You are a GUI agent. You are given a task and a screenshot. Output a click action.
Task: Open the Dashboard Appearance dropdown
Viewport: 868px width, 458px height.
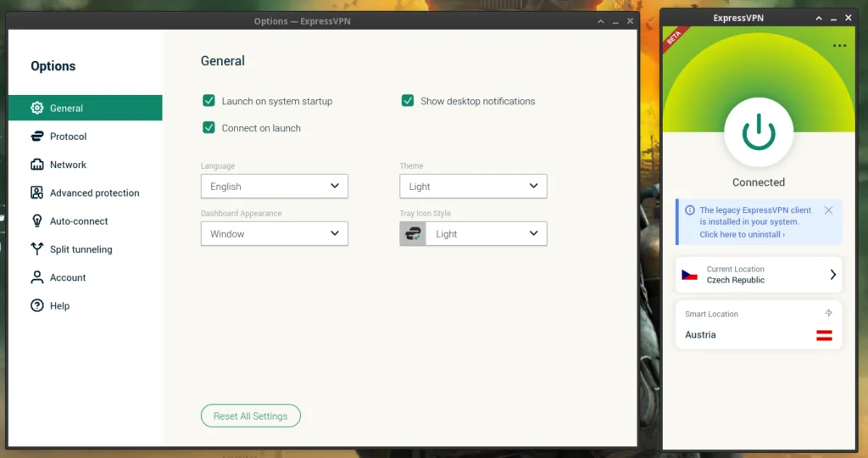click(x=274, y=234)
